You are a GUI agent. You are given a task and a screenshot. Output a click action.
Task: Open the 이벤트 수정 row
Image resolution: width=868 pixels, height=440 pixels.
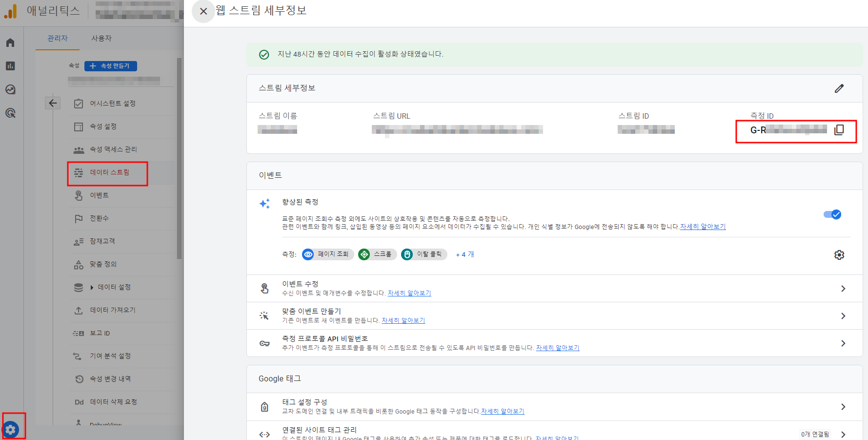click(554, 289)
